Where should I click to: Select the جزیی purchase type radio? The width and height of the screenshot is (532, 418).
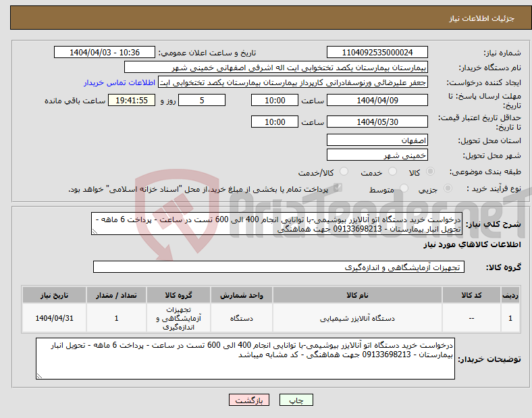pyautogui.click(x=448, y=188)
